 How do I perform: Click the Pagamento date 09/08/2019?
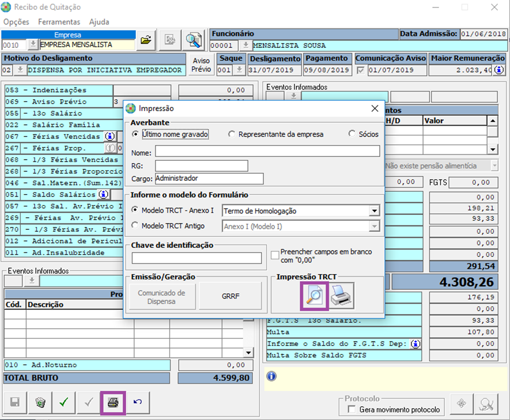pyautogui.click(x=328, y=70)
